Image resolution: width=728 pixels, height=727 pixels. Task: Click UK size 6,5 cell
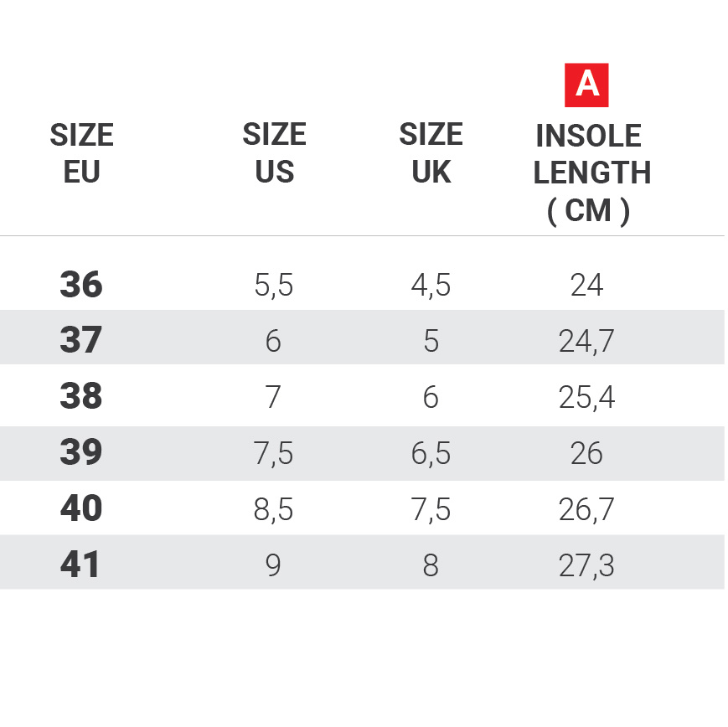coord(431,453)
